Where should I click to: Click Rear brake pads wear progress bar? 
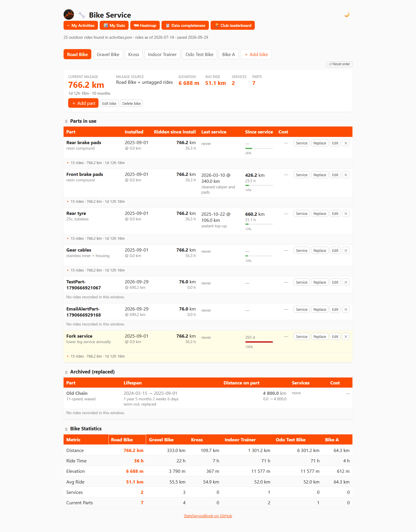tap(259, 148)
